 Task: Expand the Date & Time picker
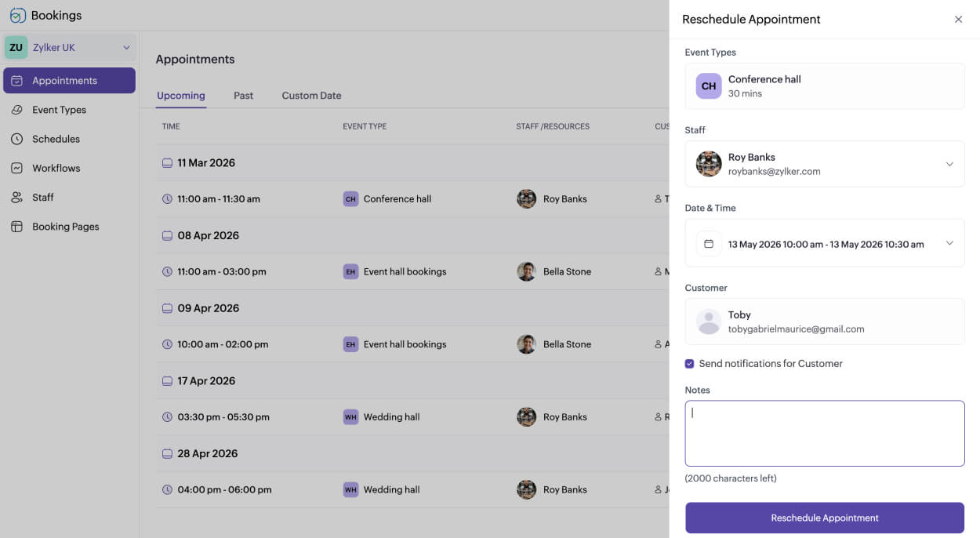pos(949,243)
